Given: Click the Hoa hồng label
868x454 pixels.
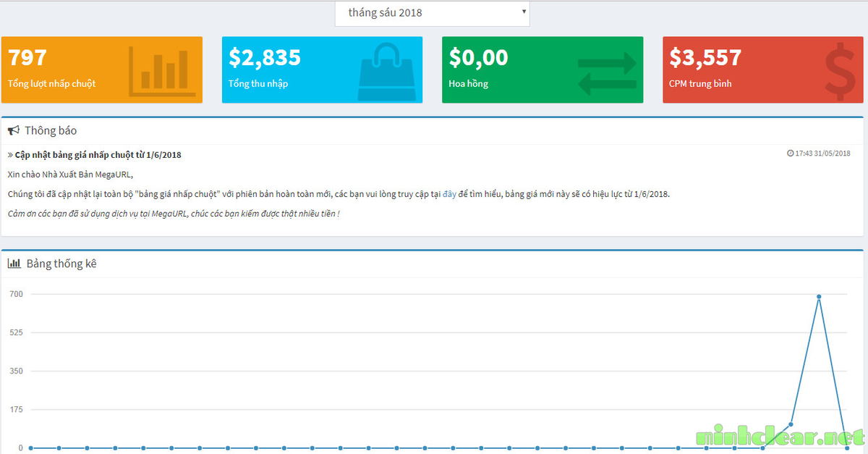Looking at the screenshot, I should pos(468,83).
